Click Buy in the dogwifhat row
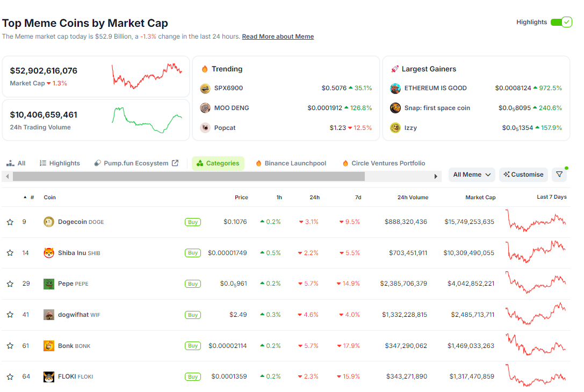This screenshot has width=584, height=392. pyautogui.click(x=192, y=315)
